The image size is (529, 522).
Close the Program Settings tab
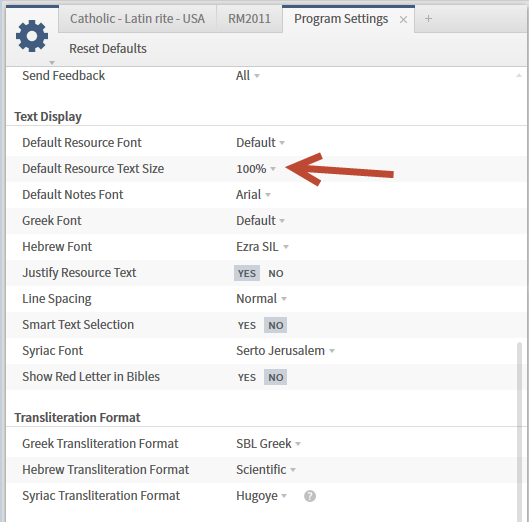(x=403, y=20)
